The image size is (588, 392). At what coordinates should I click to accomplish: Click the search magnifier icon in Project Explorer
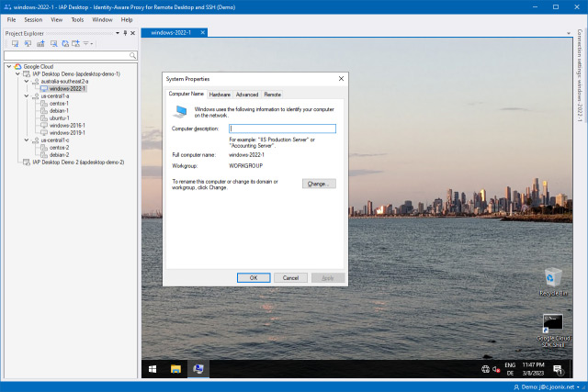click(x=132, y=55)
